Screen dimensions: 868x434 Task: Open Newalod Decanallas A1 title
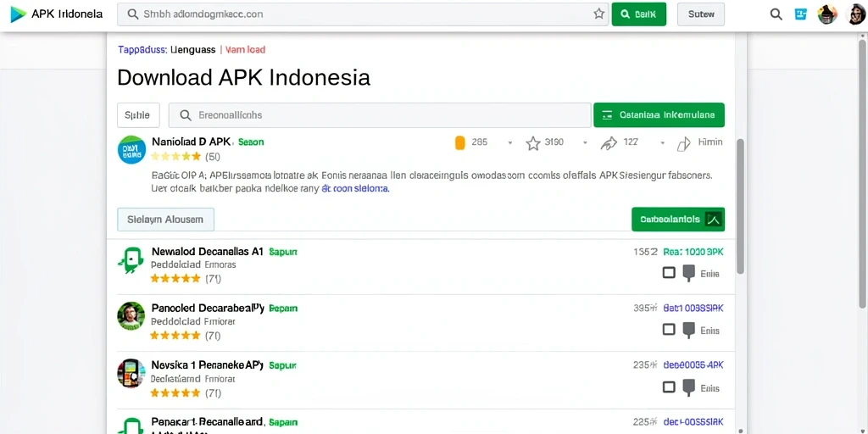coord(208,251)
